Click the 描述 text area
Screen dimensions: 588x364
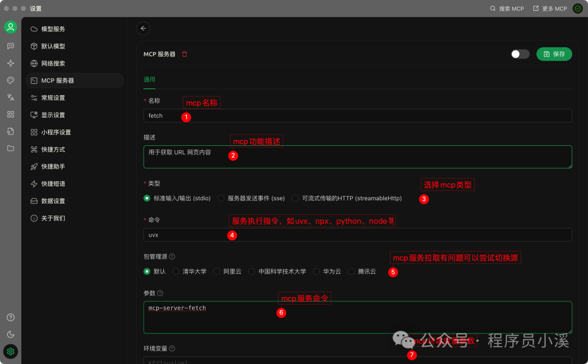pyautogui.click(x=357, y=157)
